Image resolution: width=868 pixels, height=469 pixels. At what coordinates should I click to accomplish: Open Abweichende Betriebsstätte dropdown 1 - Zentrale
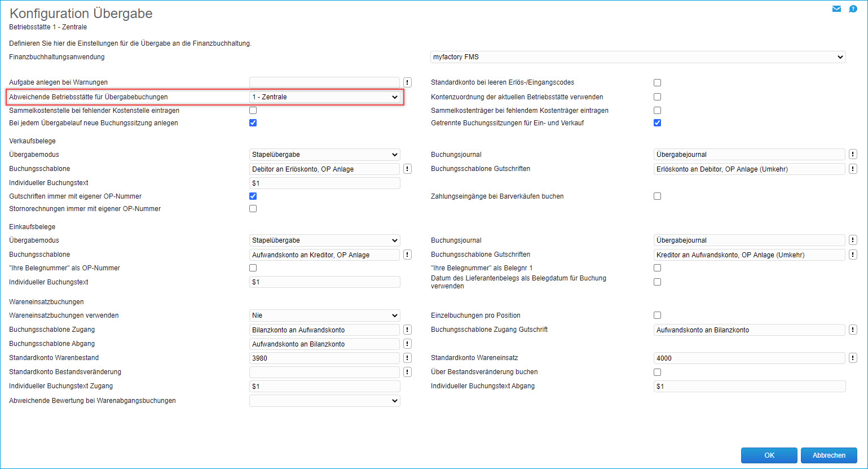(325, 97)
